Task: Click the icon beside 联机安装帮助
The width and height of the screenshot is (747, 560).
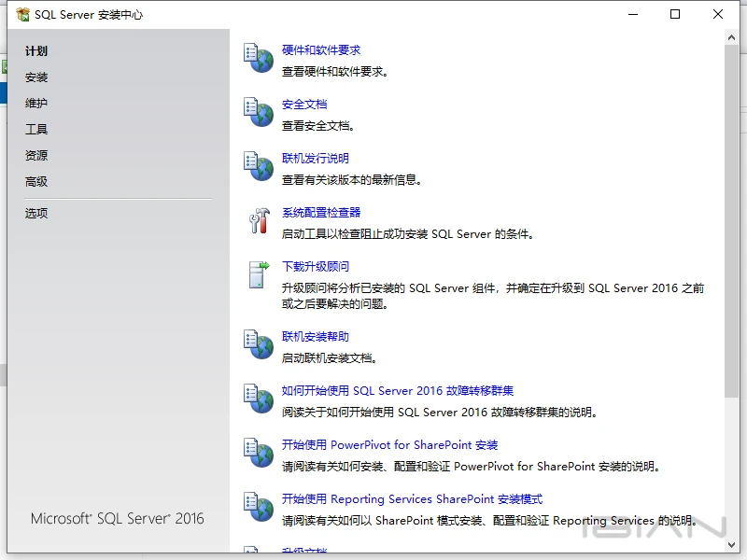Action: coord(259,344)
